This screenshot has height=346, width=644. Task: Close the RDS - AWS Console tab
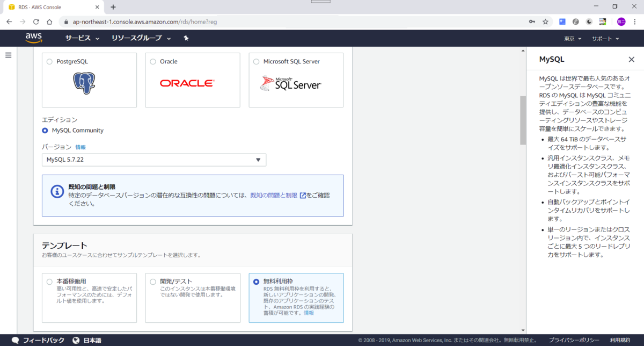98,7
